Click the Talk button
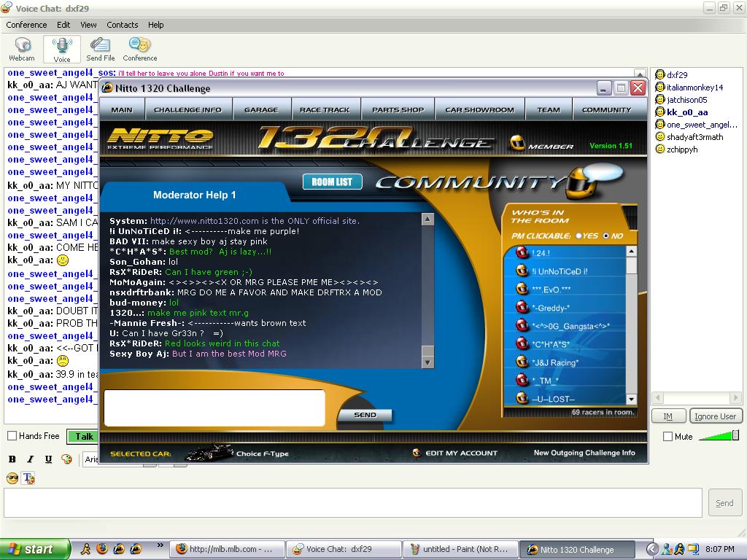 click(x=83, y=436)
